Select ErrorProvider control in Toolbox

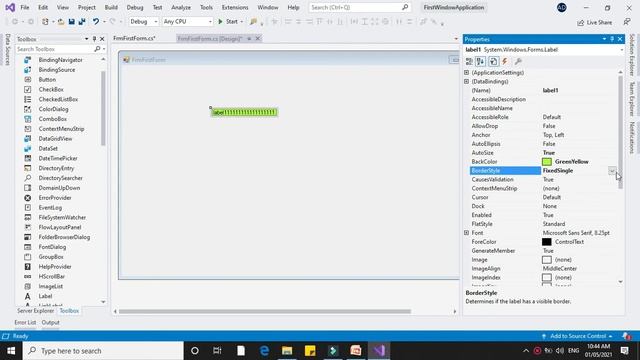point(55,198)
